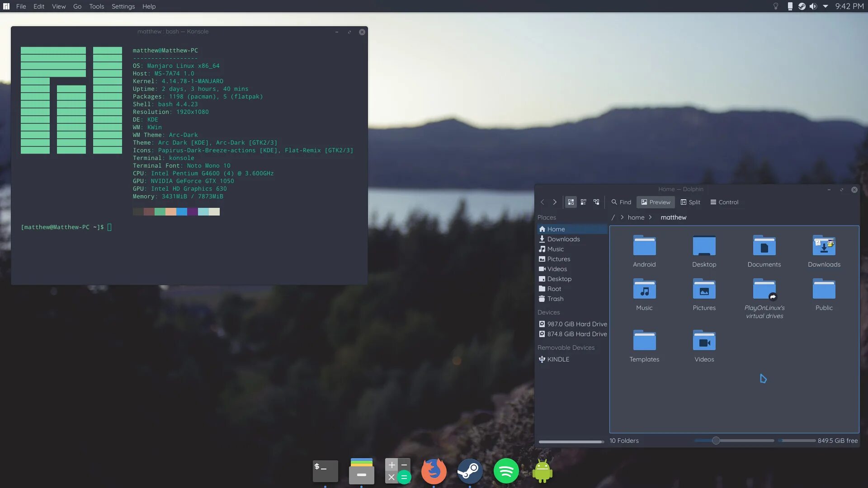Launch Spotify from the dock
Viewport: 868px width, 488px height.
point(506,471)
